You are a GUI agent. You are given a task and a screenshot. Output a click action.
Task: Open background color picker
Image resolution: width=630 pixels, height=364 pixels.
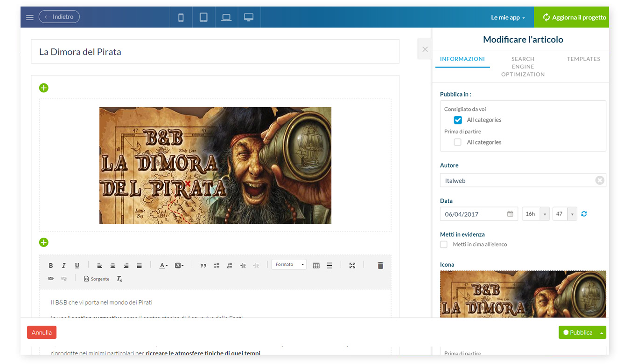(x=179, y=266)
